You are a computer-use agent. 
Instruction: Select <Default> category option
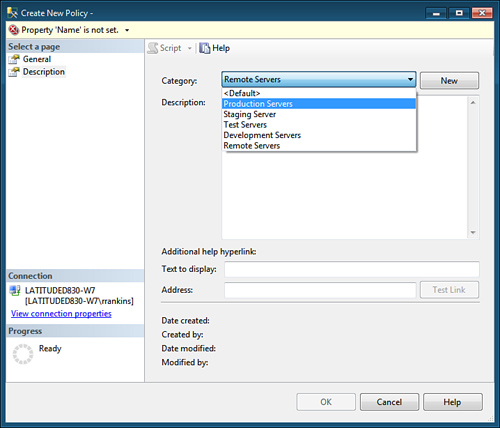(319, 93)
